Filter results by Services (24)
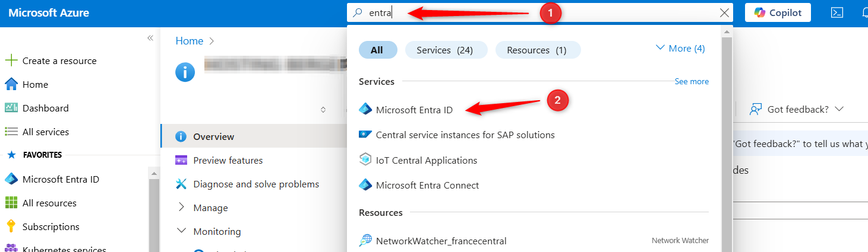Viewport: 868px width, 252px height. [x=446, y=50]
